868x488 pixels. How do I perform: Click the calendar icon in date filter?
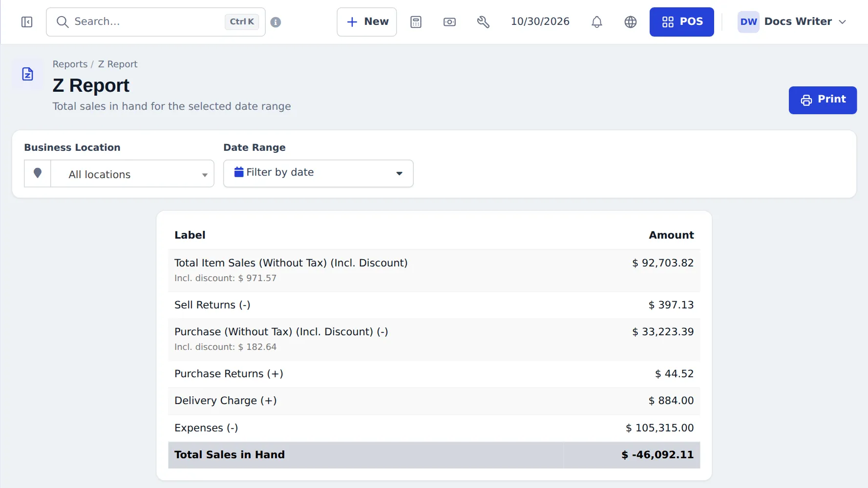pyautogui.click(x=239, y=172)
